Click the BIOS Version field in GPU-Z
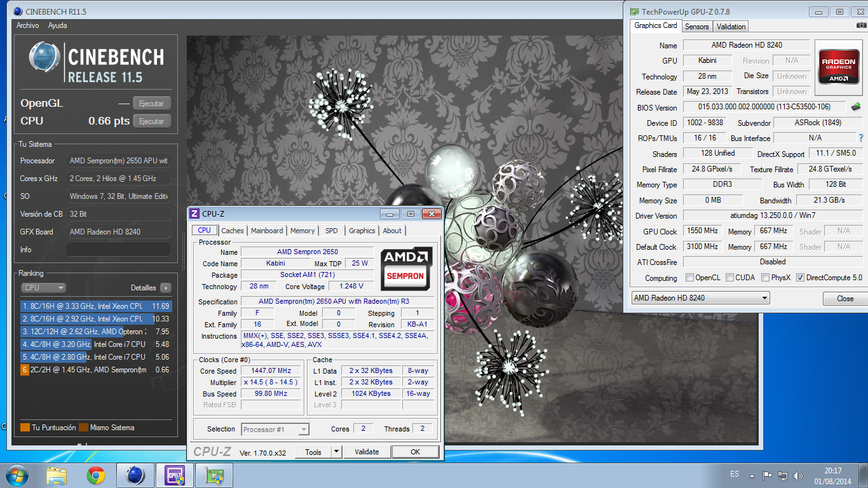Viewport: 868px width, 488px height. point(764,107)
